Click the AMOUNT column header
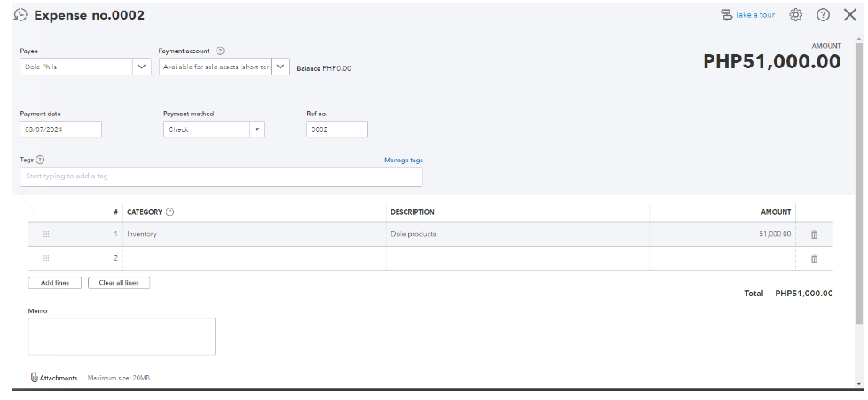Screen dimensions: 868x400 coord(776,212)
